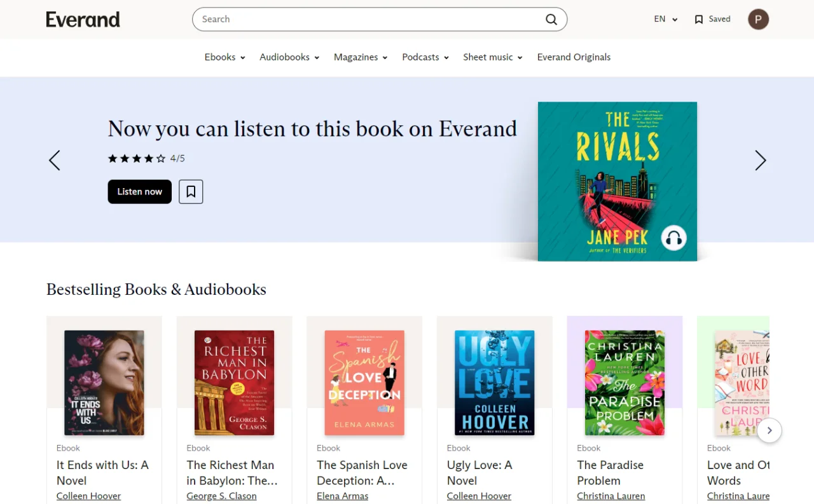Show next bestselling books with arrow
The width and height of the screenshot is (814, 504).
pyautogui.click(x=769, y=430)
